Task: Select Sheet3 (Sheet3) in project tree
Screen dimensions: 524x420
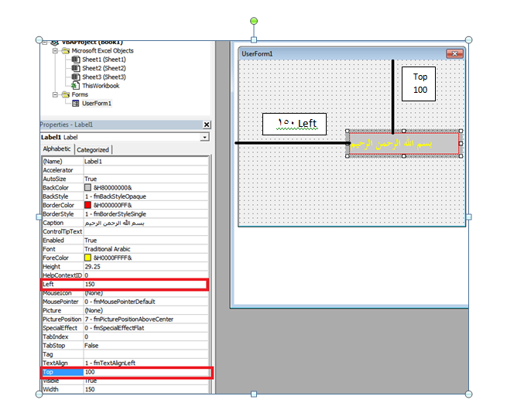Action: click(x=104, y=77)
